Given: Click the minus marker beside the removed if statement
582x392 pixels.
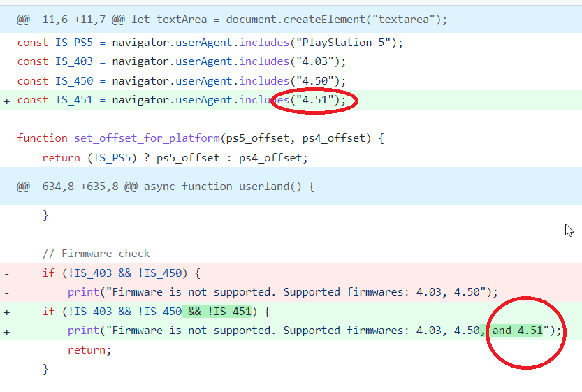Looking at the screenshot, I should [x=7, y=273].
